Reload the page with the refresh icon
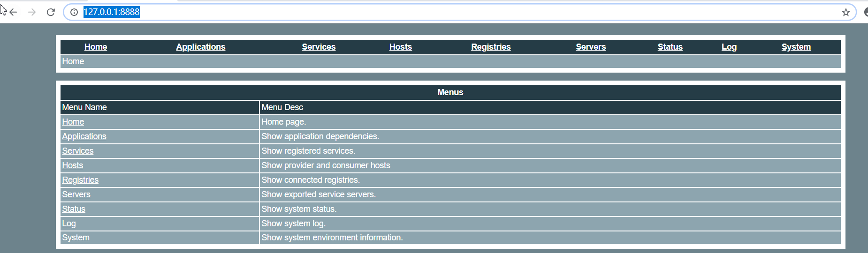Image resolution: width=868 pixels, height=253 pixels. coord(51,12)
